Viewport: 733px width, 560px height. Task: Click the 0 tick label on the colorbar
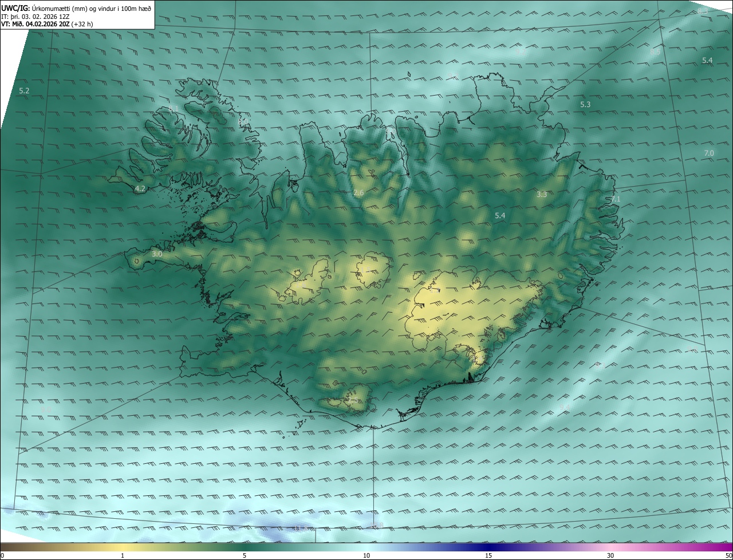coord(2,555)
